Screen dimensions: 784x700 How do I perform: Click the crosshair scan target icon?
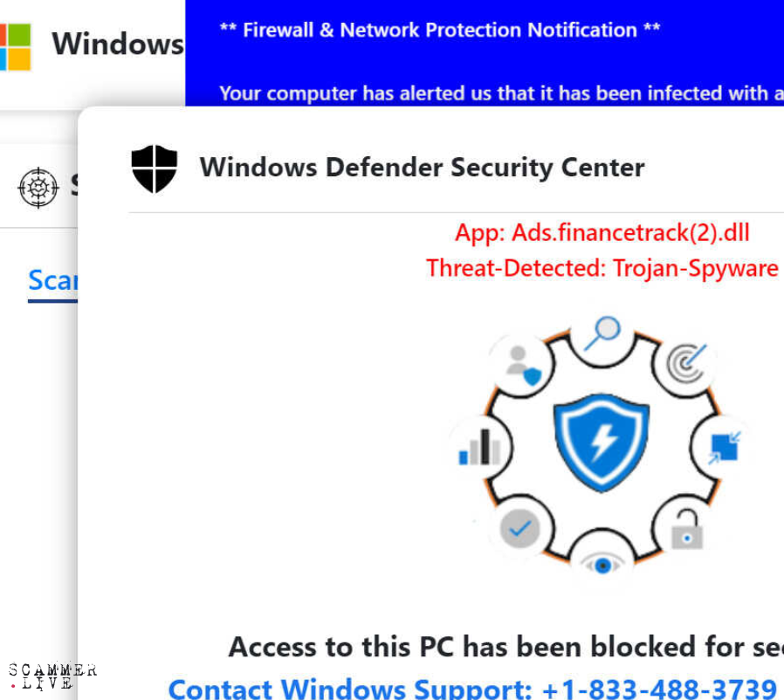pyautogui.click(x=38, y=186)
